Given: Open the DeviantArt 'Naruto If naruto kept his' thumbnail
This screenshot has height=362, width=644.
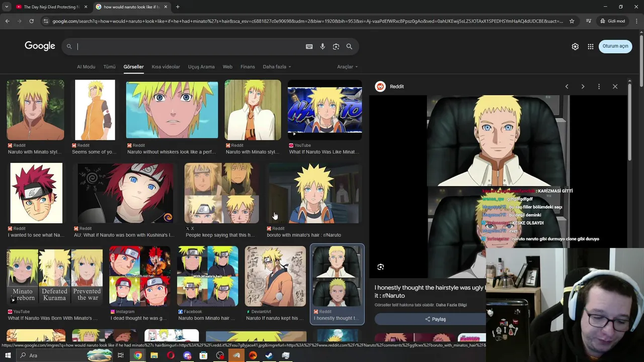Looking at the screenshot, I should (x=275, y=276).
